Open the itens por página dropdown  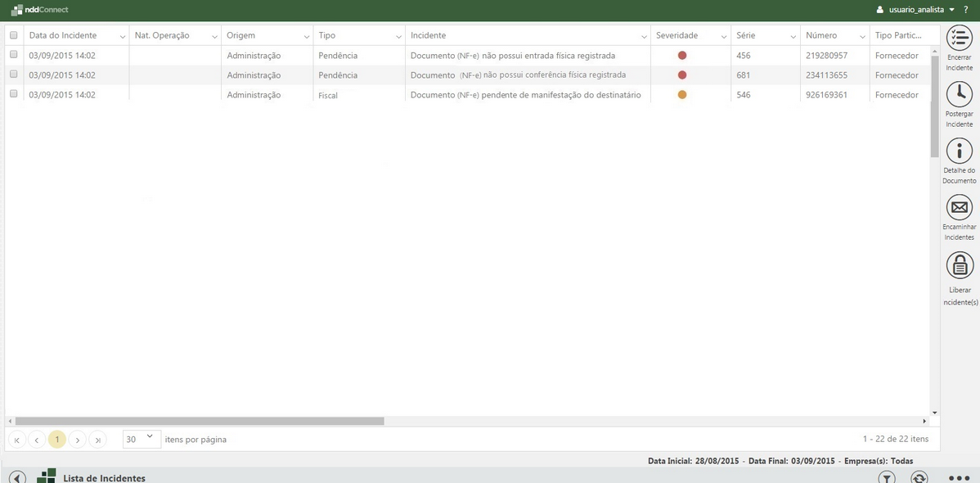pos(141,438)
